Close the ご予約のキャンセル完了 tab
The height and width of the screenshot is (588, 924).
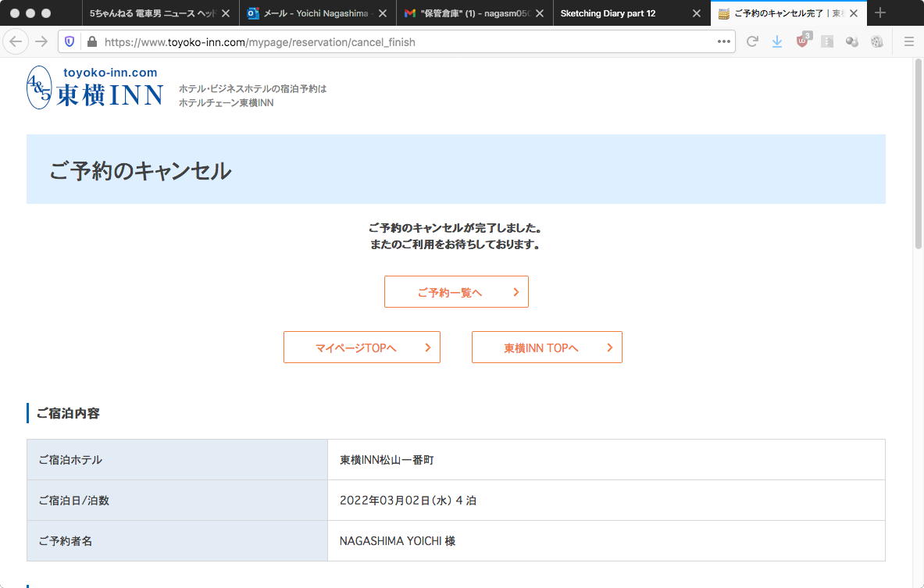853,13
